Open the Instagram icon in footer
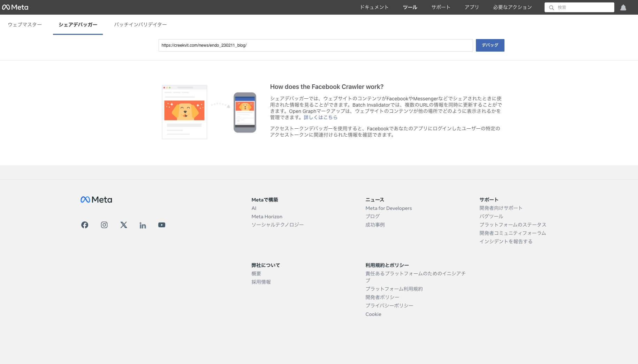This screenshot has width=638, height=364. coord(104,225)
